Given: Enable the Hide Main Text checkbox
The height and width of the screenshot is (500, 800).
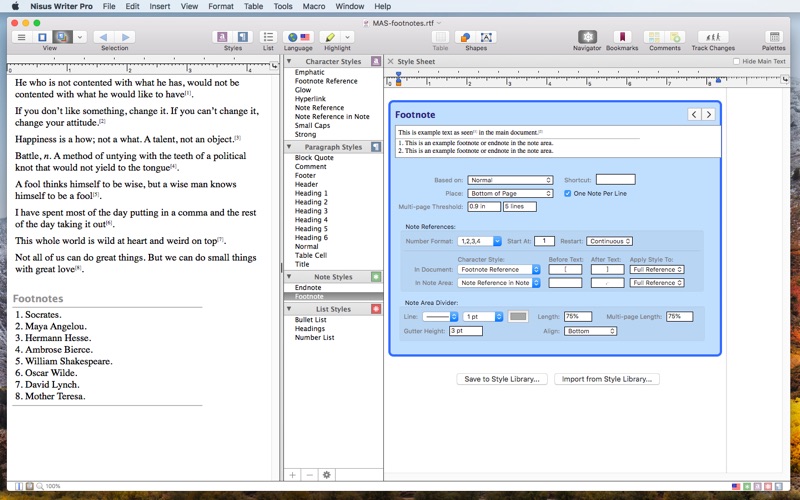Looking at the screenshot, I should click(x=737, y=62).
